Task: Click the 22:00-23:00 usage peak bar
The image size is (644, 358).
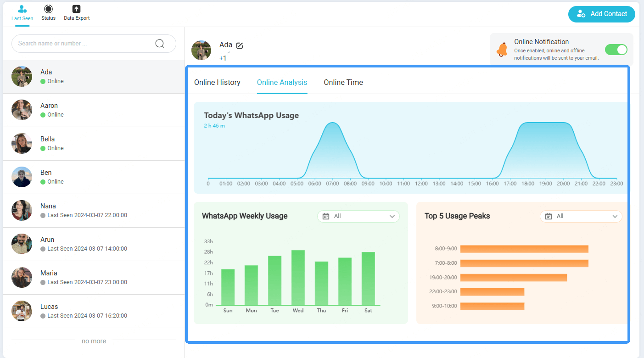Action: [492, 292]
